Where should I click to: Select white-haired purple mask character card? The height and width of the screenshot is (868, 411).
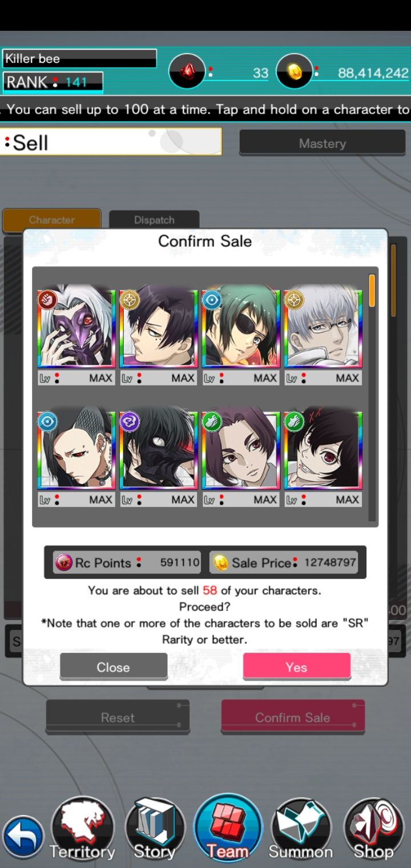tap(76, 328)
